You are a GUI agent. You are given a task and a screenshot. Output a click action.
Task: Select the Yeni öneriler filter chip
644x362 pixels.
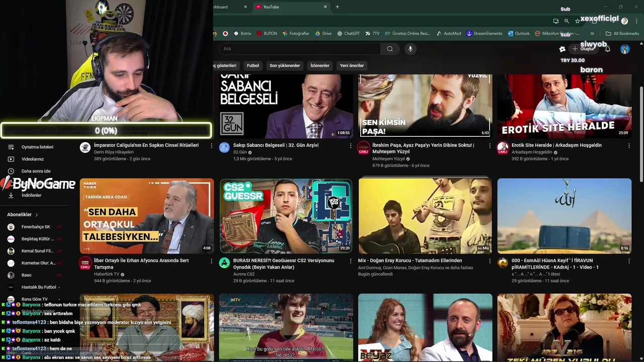pyautogui.click(x=352, y=65)
